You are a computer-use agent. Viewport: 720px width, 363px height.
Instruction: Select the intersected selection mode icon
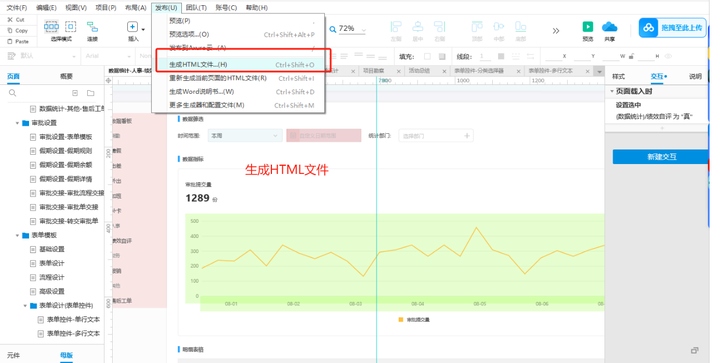(x=51, y=26)
